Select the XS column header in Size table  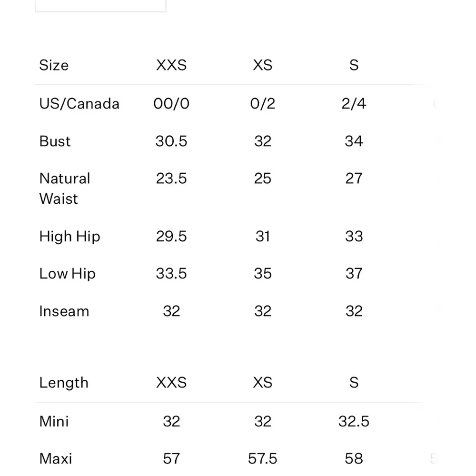pyautogui.click(x=263, y=65)
